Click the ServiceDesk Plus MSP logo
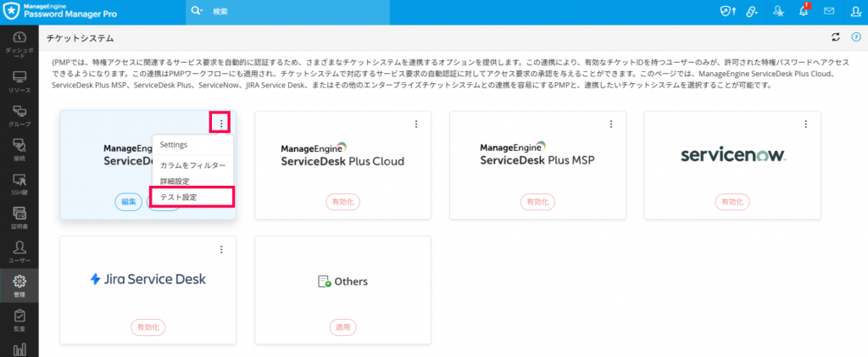Screen dimensions: 868x357 pyautogui.click(x=537, y=155)
